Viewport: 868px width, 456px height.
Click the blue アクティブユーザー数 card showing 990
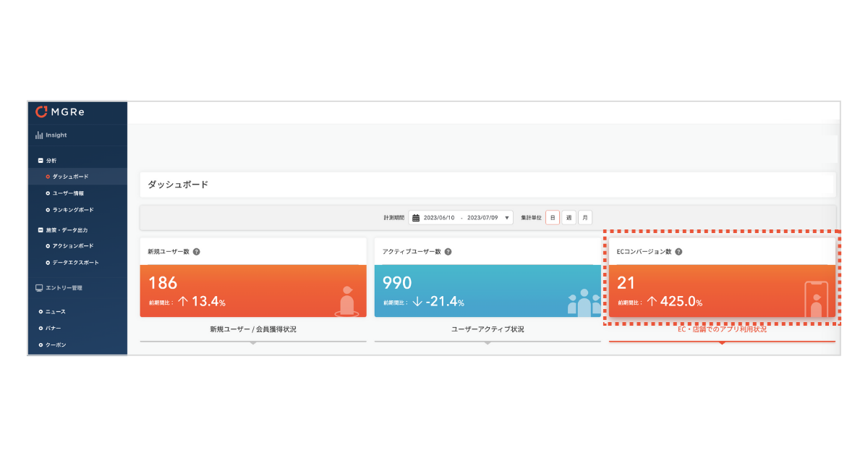click(488, 291)
